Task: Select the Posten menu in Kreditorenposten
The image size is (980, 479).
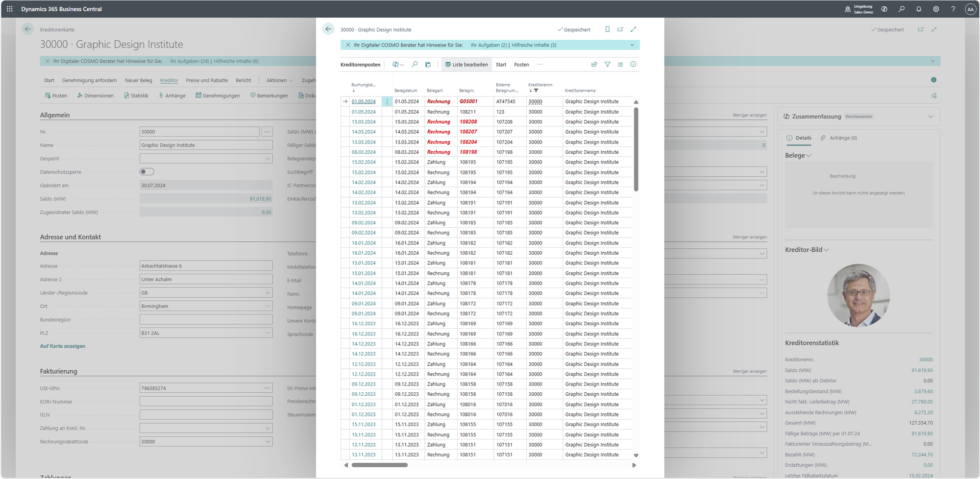Action: pyautogui.click(x=521, y=65)
